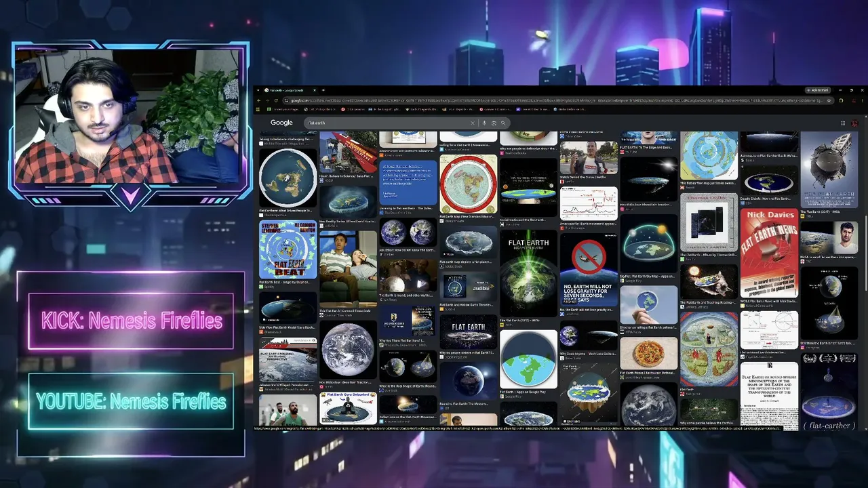Click the Ask Gemini button

coord(818,90)
